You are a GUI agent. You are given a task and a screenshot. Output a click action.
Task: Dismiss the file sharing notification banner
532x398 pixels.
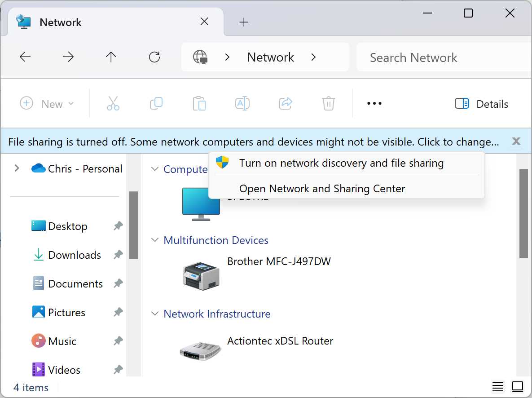coord(516,141)
